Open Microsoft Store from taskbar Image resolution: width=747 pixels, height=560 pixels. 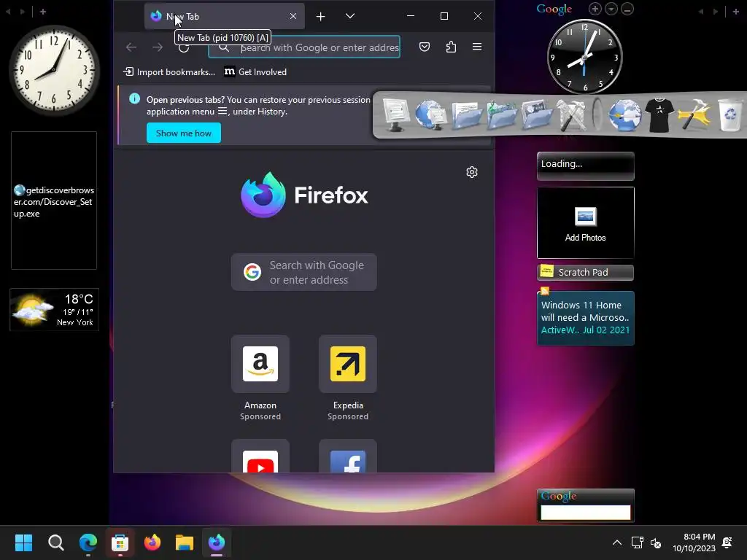120,542
